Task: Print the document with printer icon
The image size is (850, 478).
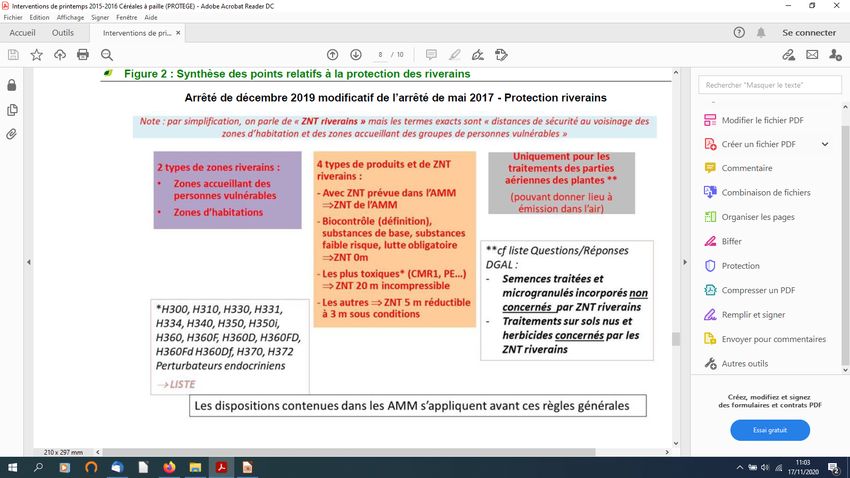Action: pos(83,55)
